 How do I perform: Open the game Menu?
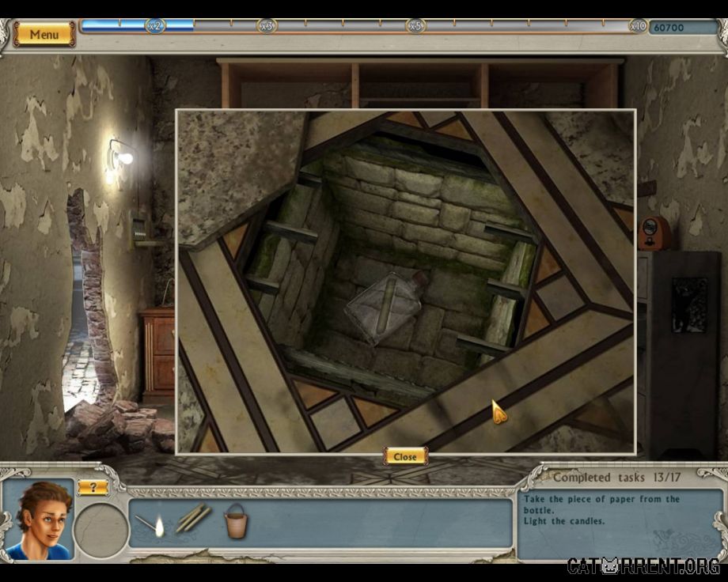click(x=44, y=34)
